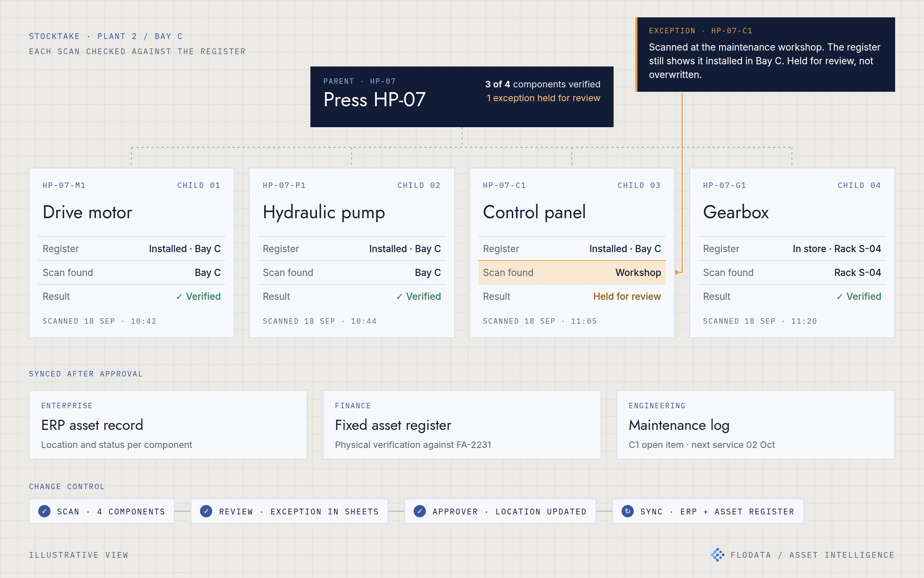Click 1 exception held for review text
Screen dimensions: 924x578
(x=543, y=98)
